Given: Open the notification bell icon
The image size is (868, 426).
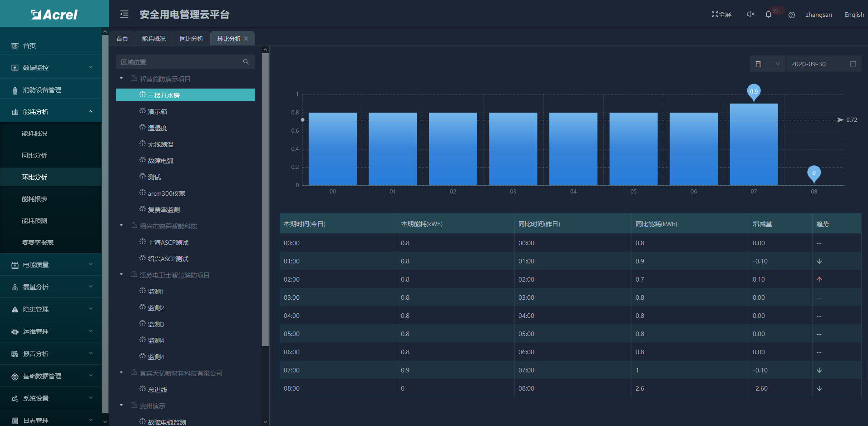Looking at the screenshot, I should [769, 15].
